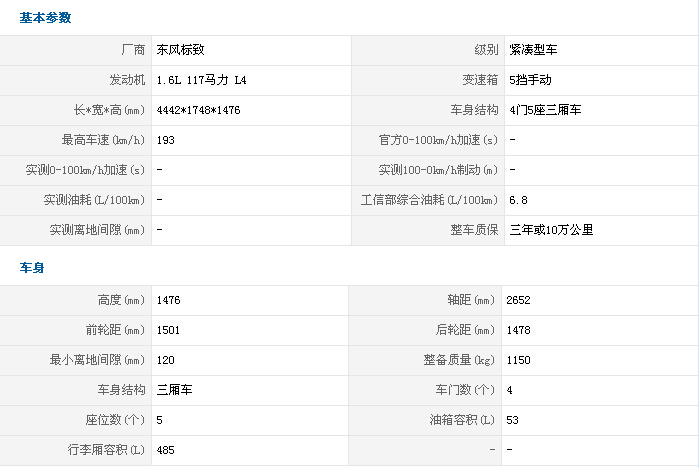
Task: Click the 后轮距 value 1478
Action: click(x=520, y=330)
